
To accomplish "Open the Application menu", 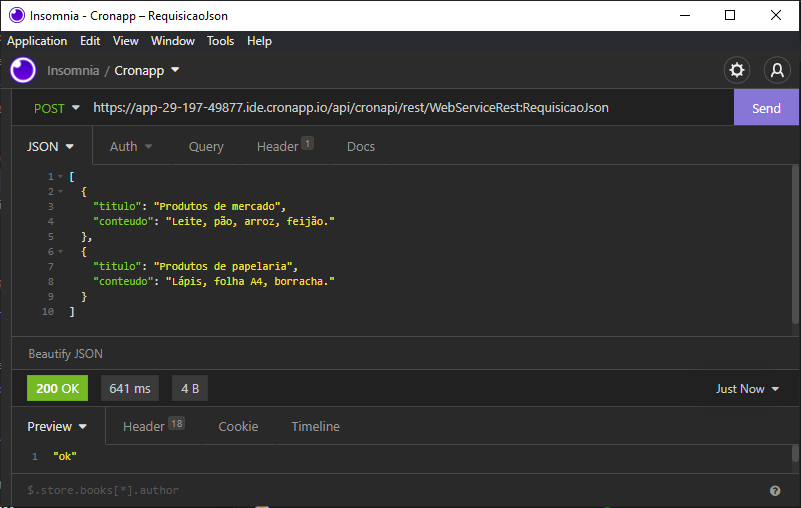I will tap(37, 41).
